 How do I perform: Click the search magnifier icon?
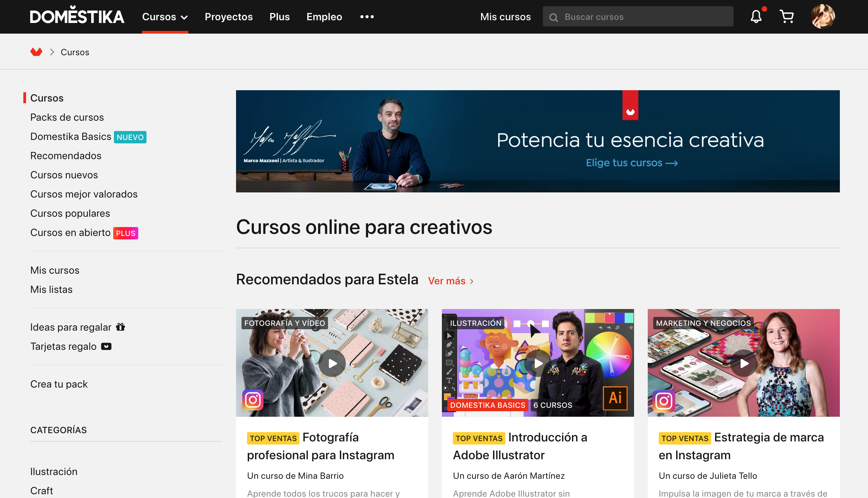[553, 17]
